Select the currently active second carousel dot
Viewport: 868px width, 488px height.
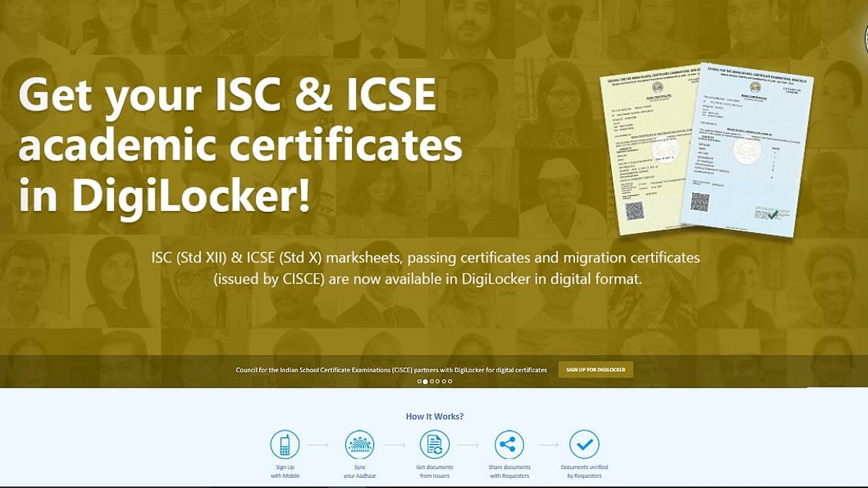pyautogui.click(x=425, y=382)
